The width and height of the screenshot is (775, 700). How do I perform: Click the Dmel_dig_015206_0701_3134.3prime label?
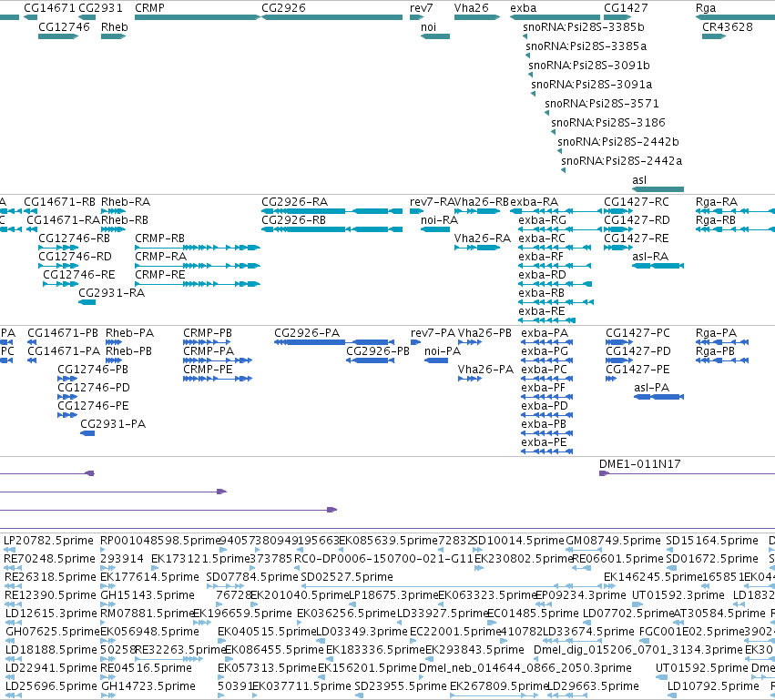tap(638, 650)
